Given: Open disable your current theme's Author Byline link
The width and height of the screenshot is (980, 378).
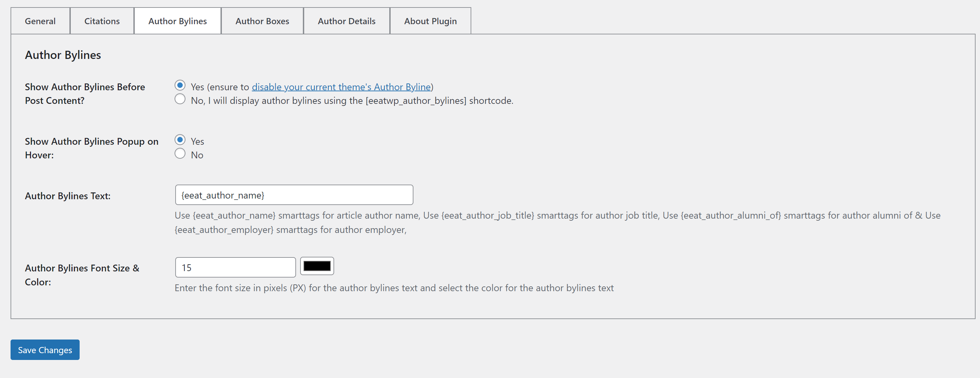Looking at the screenshot, I should pos(341,87).
